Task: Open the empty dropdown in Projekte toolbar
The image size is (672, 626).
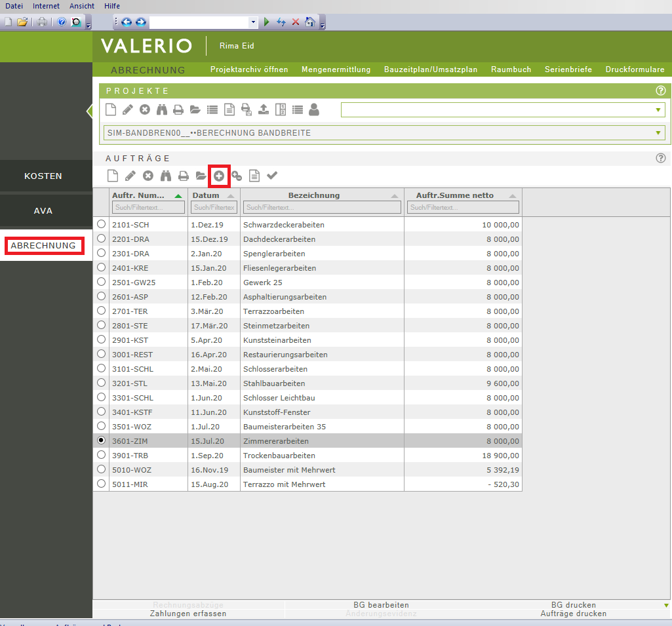Action: point(658,110)
